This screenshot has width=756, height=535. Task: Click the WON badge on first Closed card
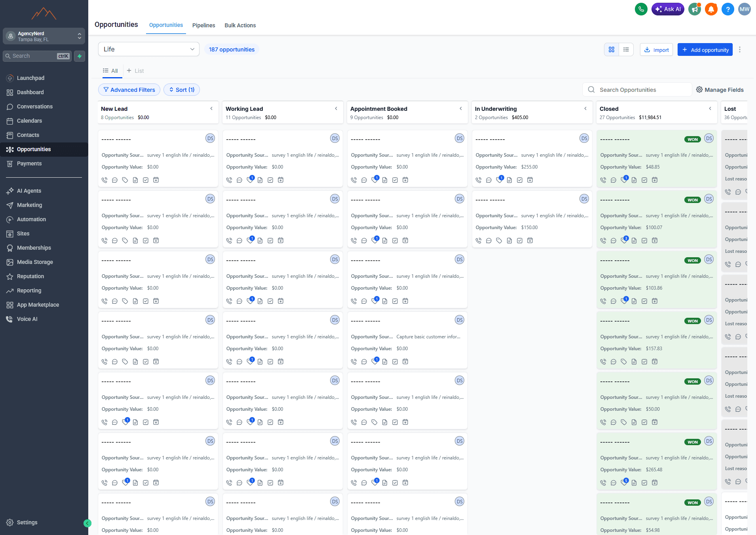tap(693, 139)
